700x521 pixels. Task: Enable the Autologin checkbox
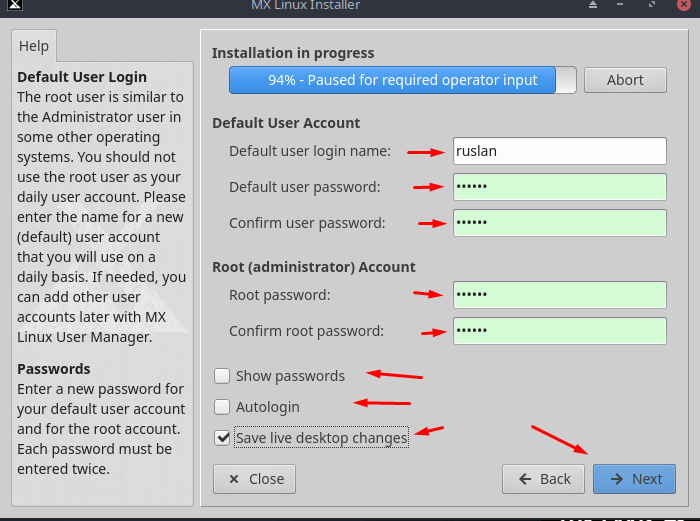coord(222,407)
